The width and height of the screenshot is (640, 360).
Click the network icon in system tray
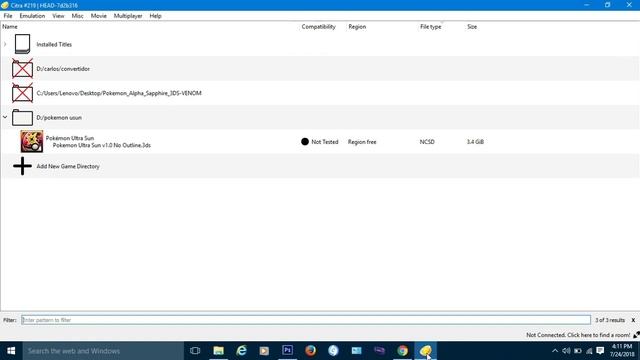pyautogui.click(x=589, y=351)
